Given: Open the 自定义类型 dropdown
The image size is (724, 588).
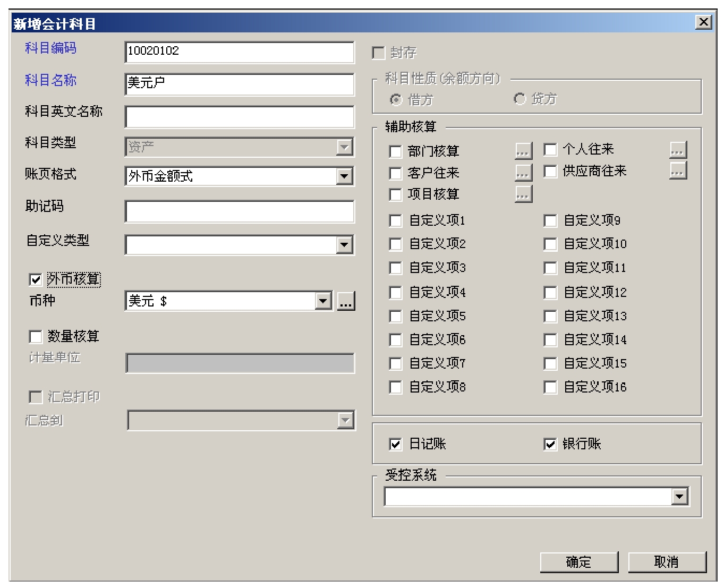Looking at the screenshot, I should 344,245.
